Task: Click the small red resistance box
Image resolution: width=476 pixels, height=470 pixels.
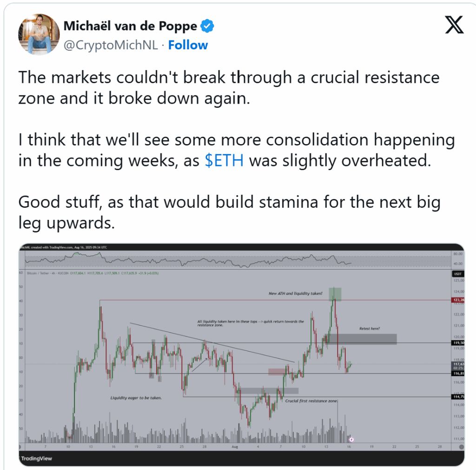Action: (277, 371)
